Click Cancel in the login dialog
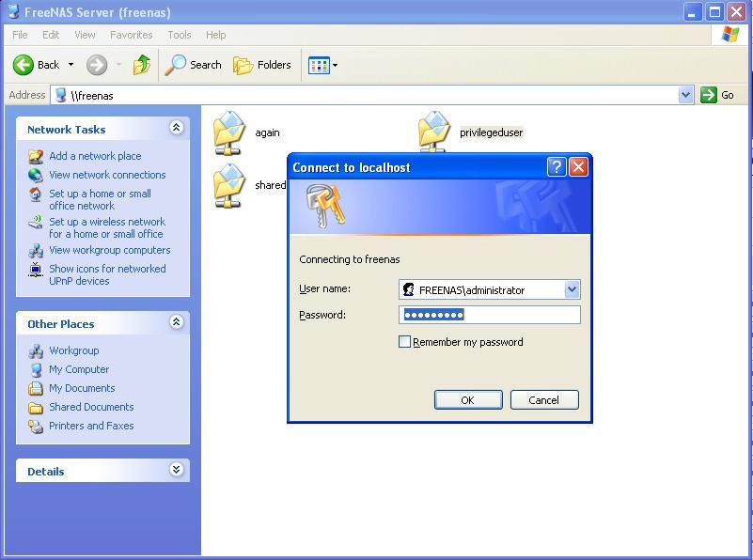The image size is (753, 560). tap(544, 399)
